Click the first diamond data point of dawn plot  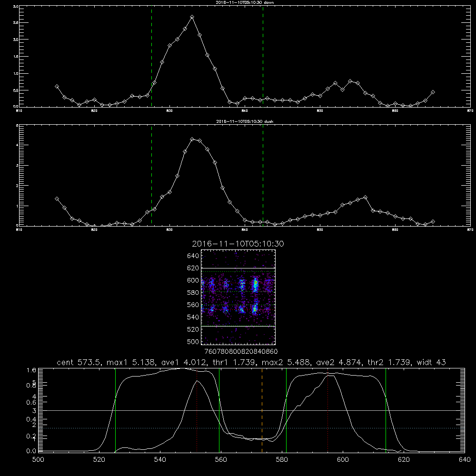coord(57,87)
